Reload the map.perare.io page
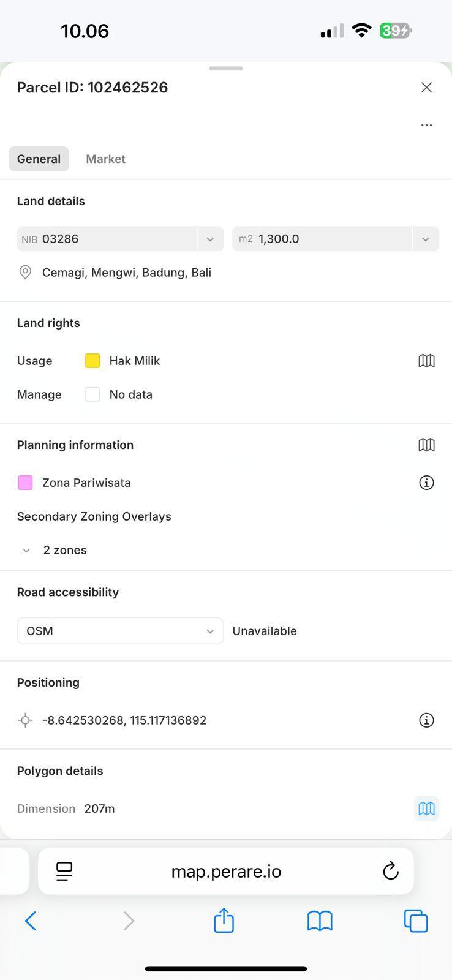The image size is (452, 980). (x=391, y=871)
